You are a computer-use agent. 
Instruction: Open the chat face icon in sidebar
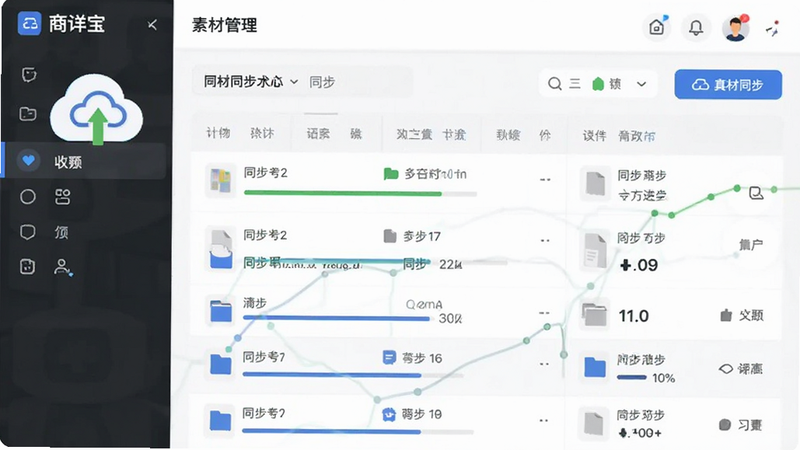tap(29, 75)
